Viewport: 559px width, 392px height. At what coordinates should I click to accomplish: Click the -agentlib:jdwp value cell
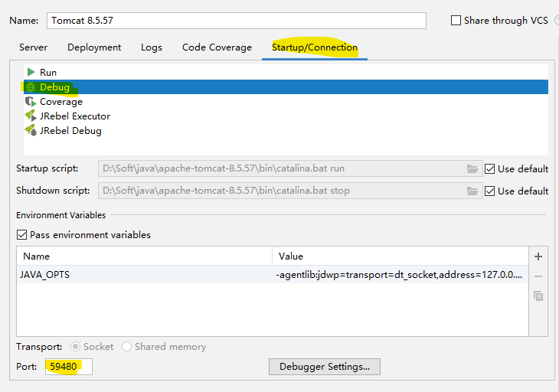400,275
